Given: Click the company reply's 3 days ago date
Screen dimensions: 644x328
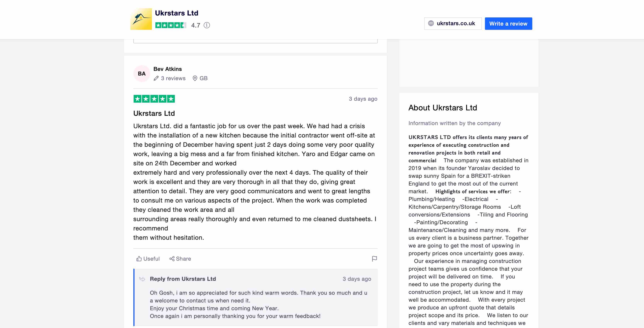Looking at the screenshot, I should pos(356,279).
